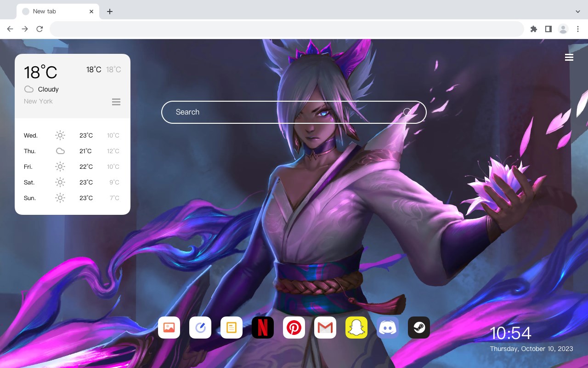The height and width of the screenshot is (368, 588).
Task: Click Wednesday's sun weather icon
Action: (x=60, y=135)
